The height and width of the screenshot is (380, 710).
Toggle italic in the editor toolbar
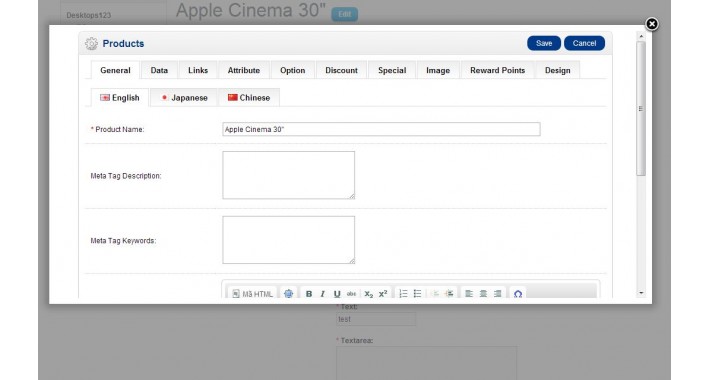coord(322,293)
